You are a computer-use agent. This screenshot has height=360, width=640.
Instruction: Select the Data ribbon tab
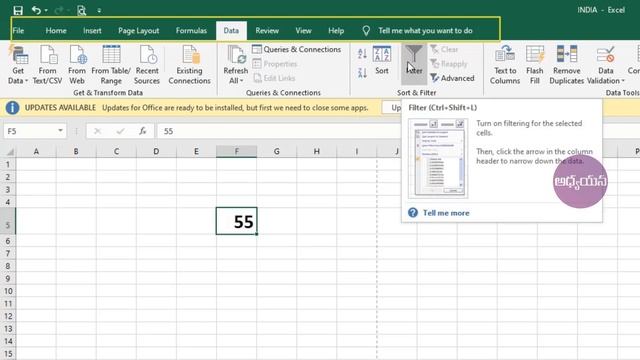coord(231,31)
